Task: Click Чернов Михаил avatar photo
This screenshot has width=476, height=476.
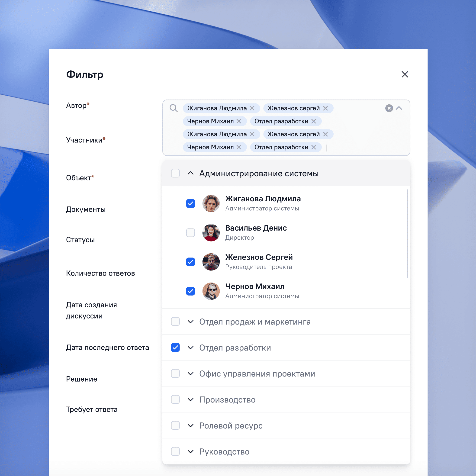Action: pos(211,291)
